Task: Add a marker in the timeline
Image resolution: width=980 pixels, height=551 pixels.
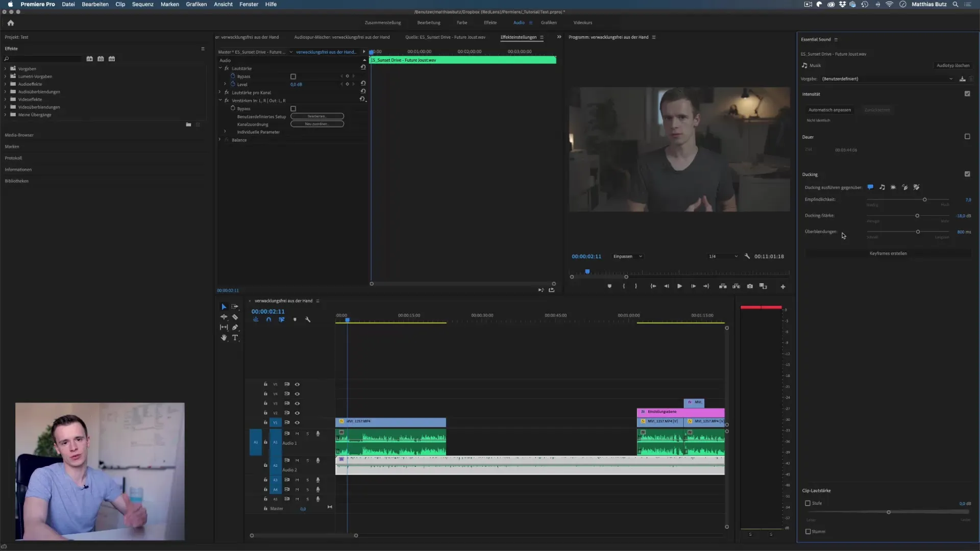Action: [295, 319]
